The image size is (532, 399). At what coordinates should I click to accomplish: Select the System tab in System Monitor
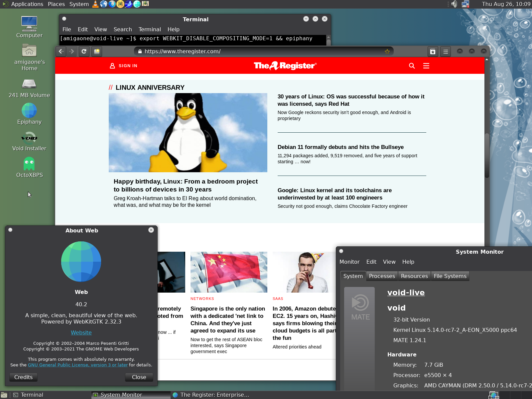[x=353, y=276]
